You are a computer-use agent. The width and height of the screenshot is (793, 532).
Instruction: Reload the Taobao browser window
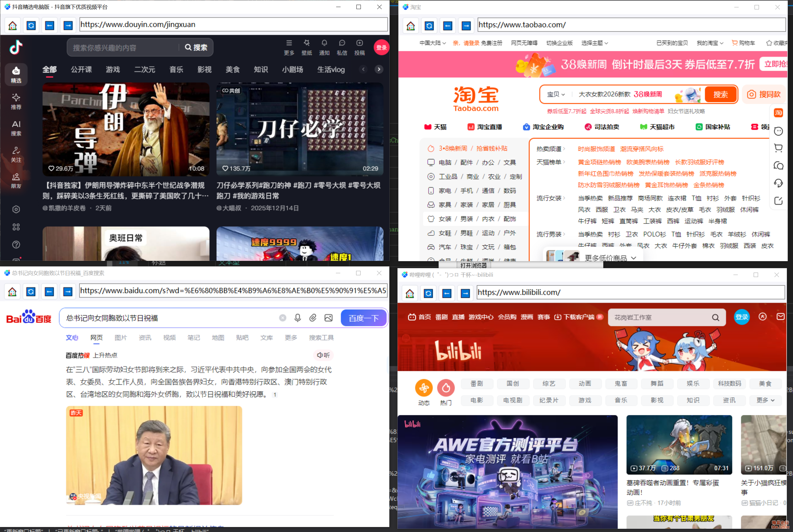click(x=430, y=26)
